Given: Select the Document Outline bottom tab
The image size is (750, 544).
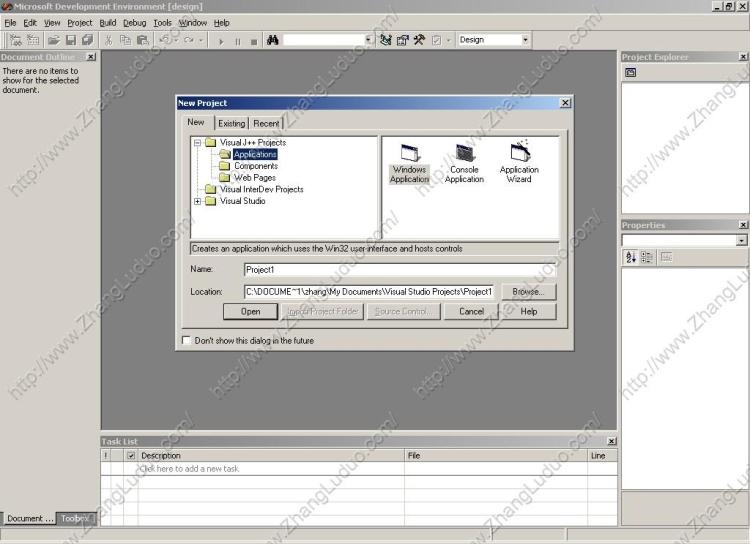Looking at the screenshot, I should click(30, 518).
